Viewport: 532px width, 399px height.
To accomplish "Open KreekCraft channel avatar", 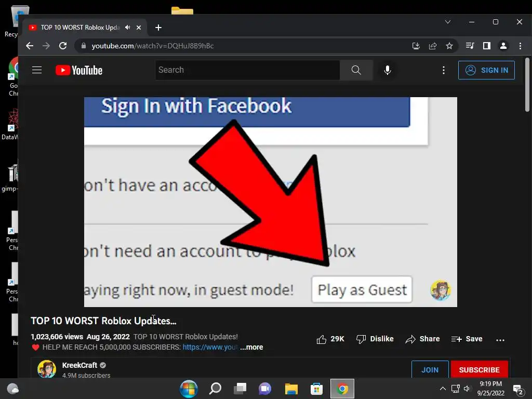I will click(47, 369).
